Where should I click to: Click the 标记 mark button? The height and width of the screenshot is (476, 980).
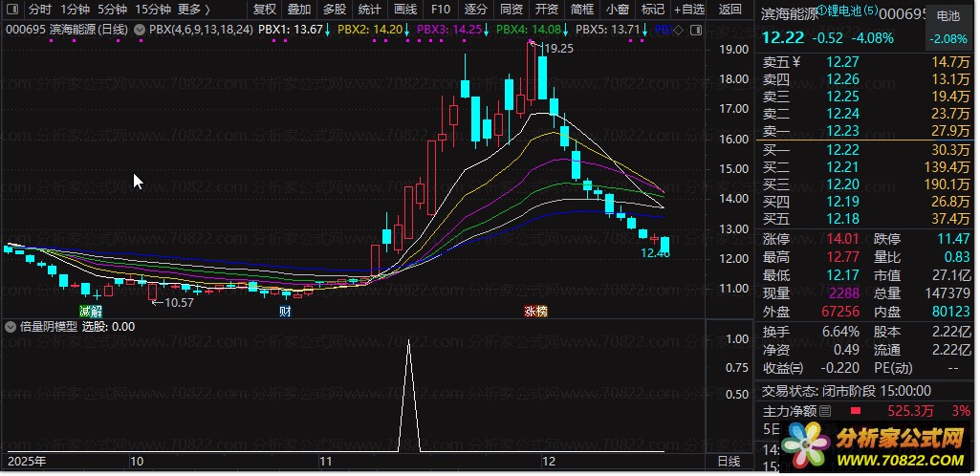click(653, 10)
